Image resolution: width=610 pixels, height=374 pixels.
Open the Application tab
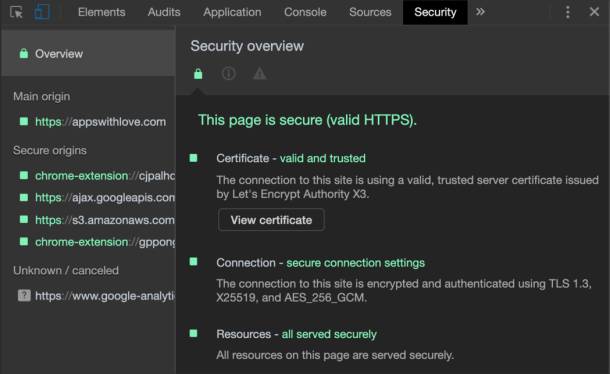pyautogui.click(x=232, y=12)
